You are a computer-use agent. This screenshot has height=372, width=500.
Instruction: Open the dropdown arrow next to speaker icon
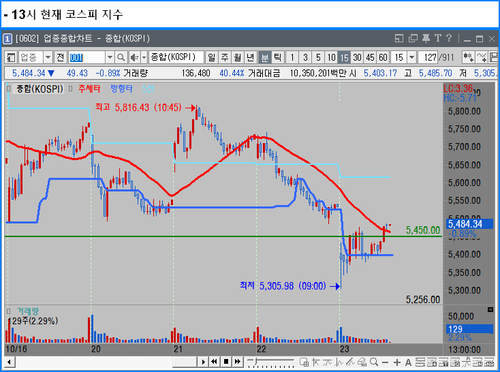point(144,58)
